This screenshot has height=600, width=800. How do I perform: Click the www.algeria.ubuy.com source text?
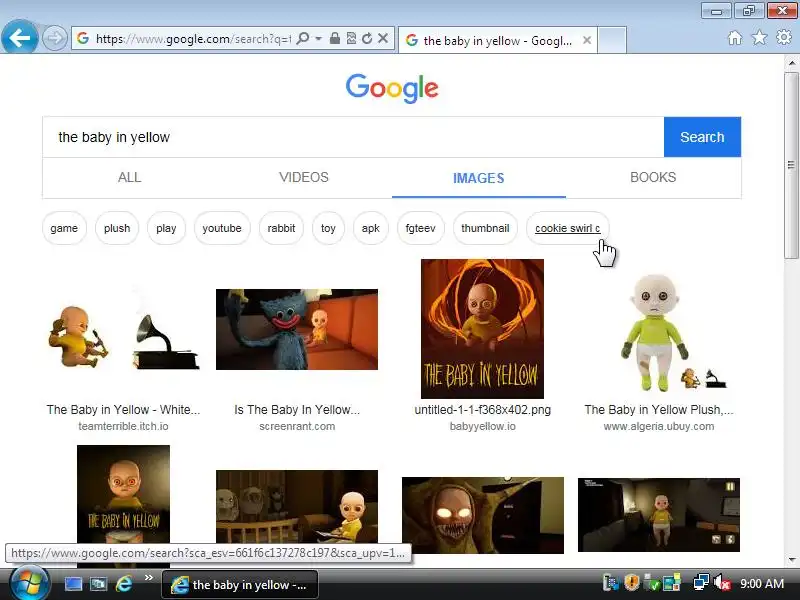(659, 427)
